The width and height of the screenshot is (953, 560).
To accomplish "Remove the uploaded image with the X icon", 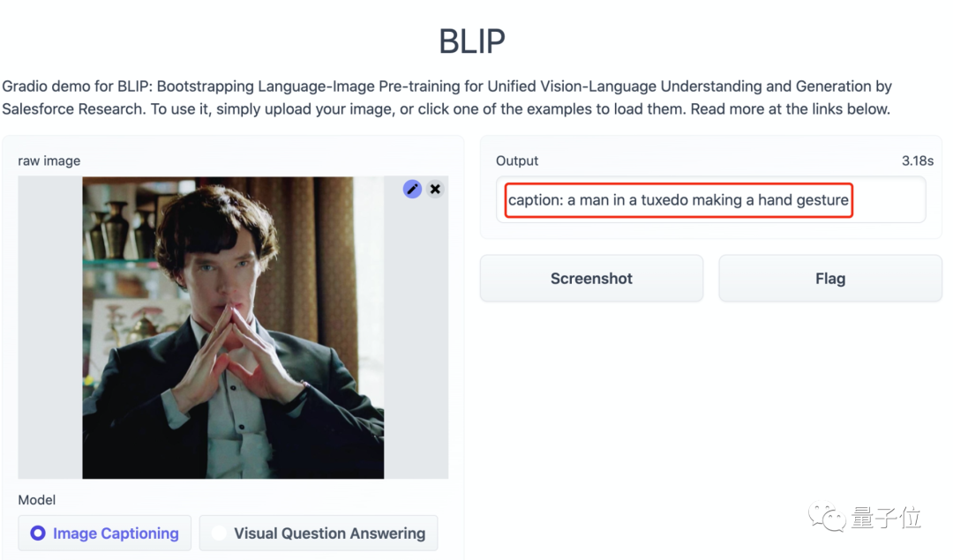I will tap(435, 189).
